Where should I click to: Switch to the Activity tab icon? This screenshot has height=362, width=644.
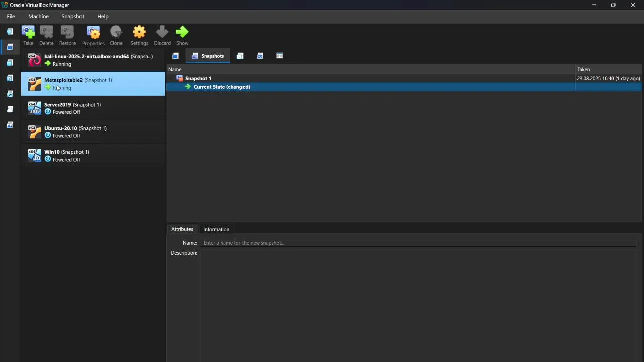click(260, 56)
